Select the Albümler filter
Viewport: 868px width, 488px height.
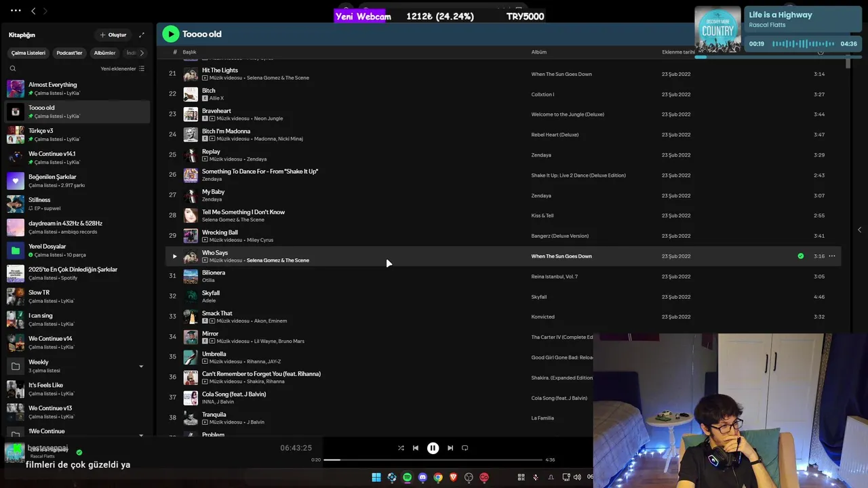coord(104,53)
